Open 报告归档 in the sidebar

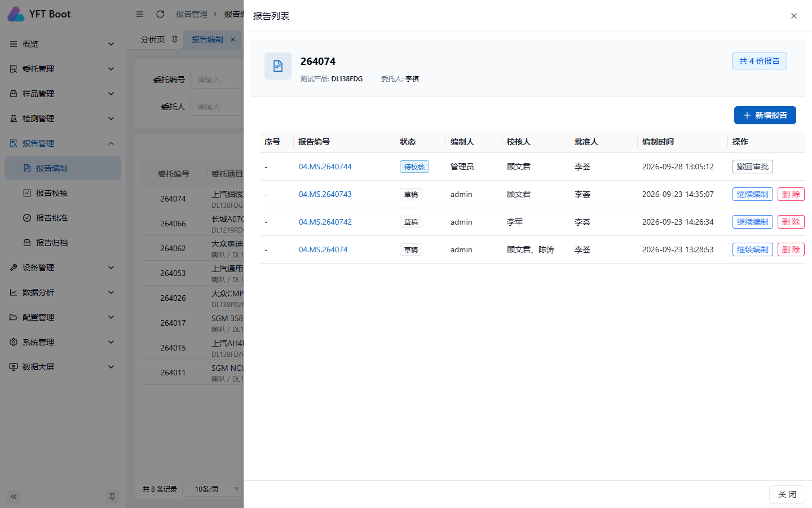(63, 243)
